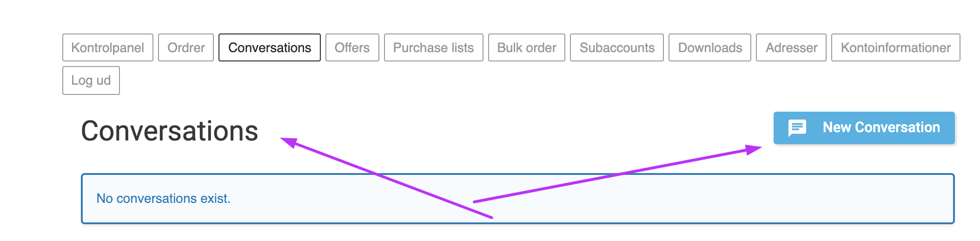Viewport: 980px width, 241px height.
Task: Open the Downloads tab
Action: click(710, 47)
